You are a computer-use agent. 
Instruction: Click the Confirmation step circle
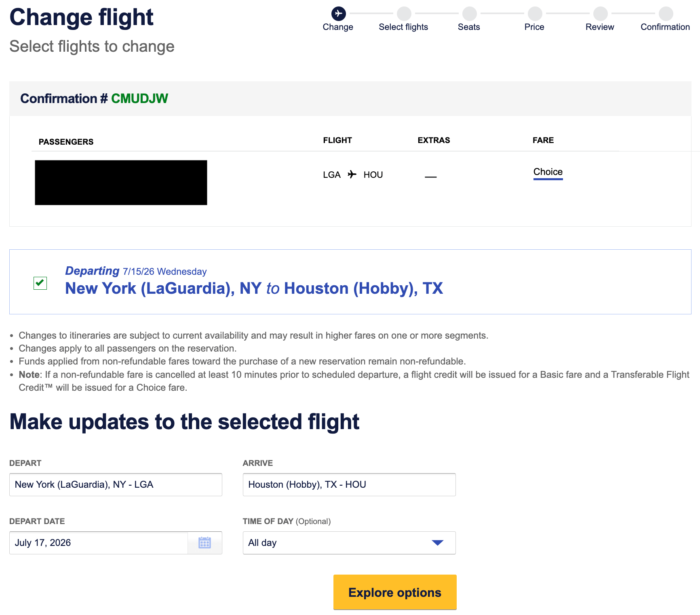tap(666, 13)
